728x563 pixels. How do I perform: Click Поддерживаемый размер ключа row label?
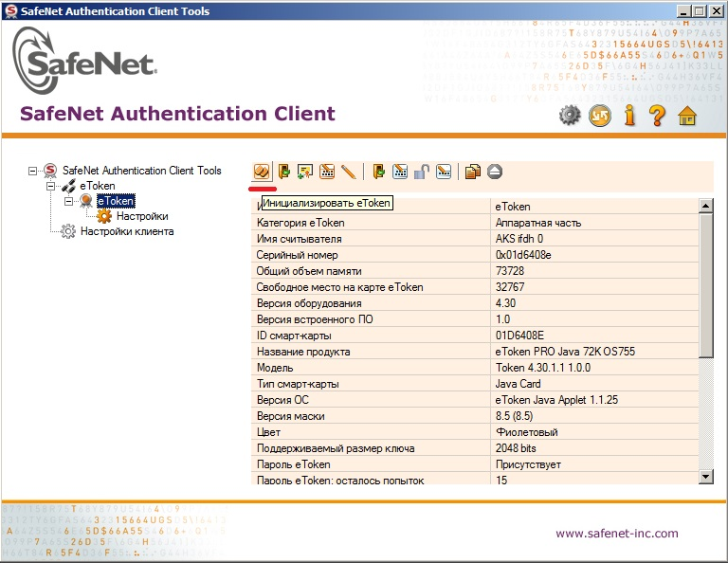336,448
